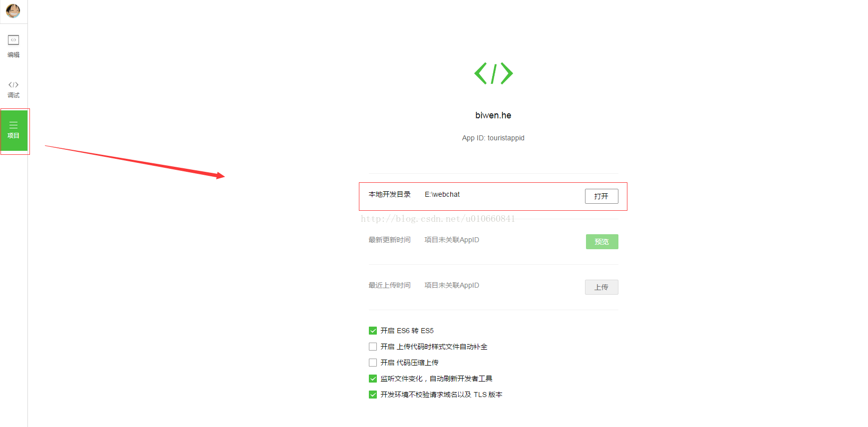Click the project name biwen.he
The image size is (868, 427).
(493, 115)
